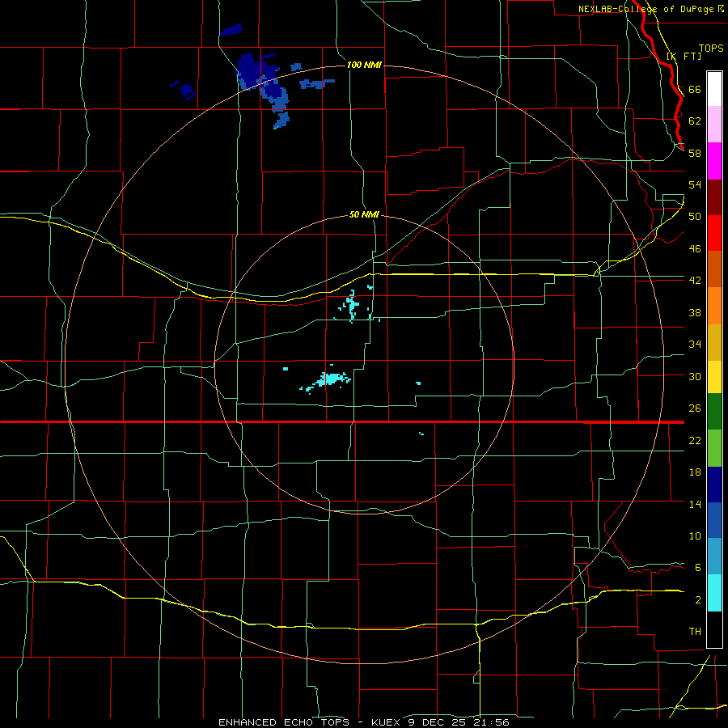Click the legend value 26
The height and width of the screenshot is (728, 728).
695,408
